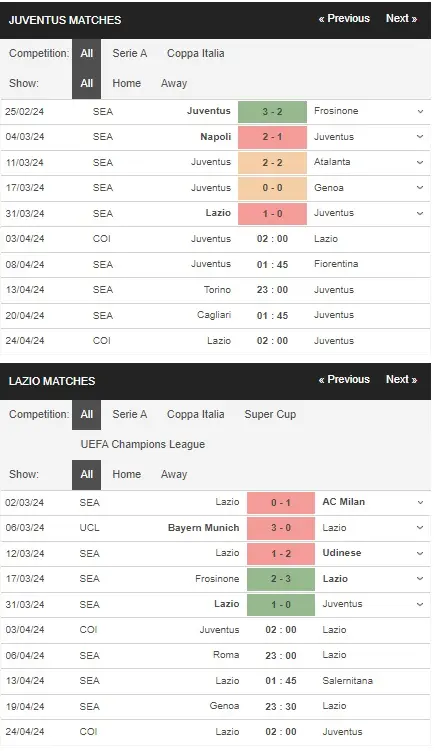435x751 pixels.
Task: Expand the Frosinone vs Lazio row chevron
Action: [x=420, y=579]
